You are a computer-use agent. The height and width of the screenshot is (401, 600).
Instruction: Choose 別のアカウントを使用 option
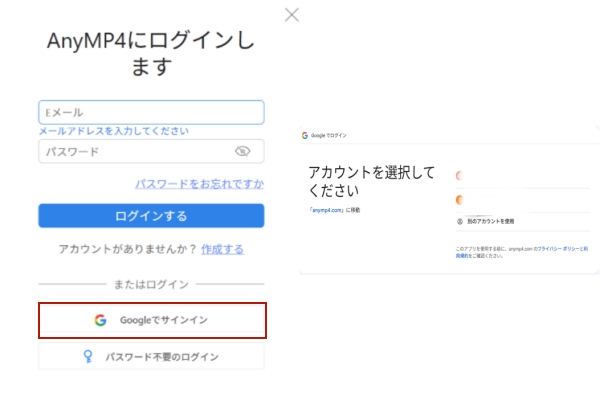[523, 222]
